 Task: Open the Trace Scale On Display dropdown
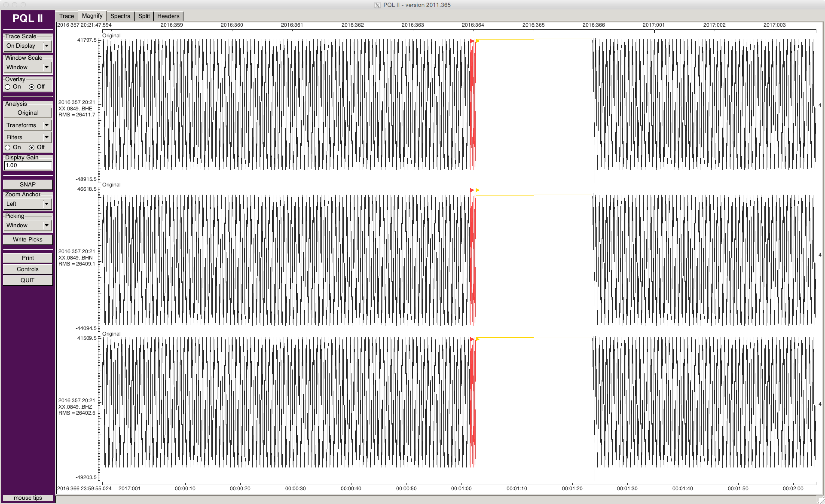27,46
